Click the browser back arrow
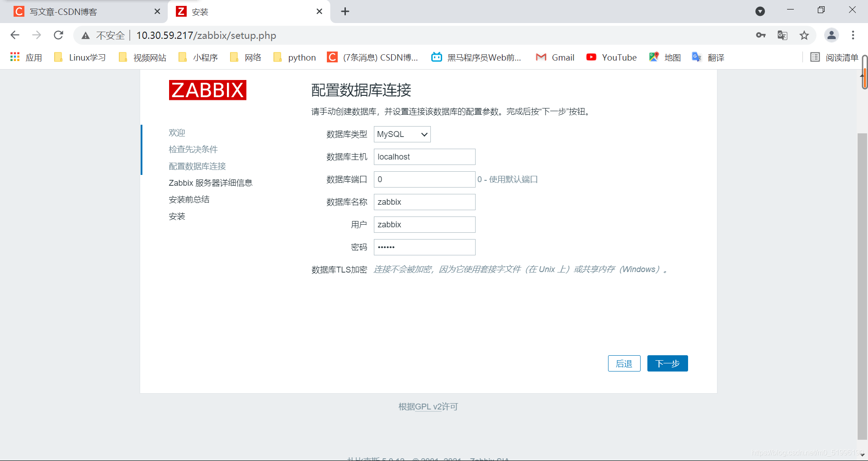Viewport: 868px width, 461px height. tap(15, 35)
